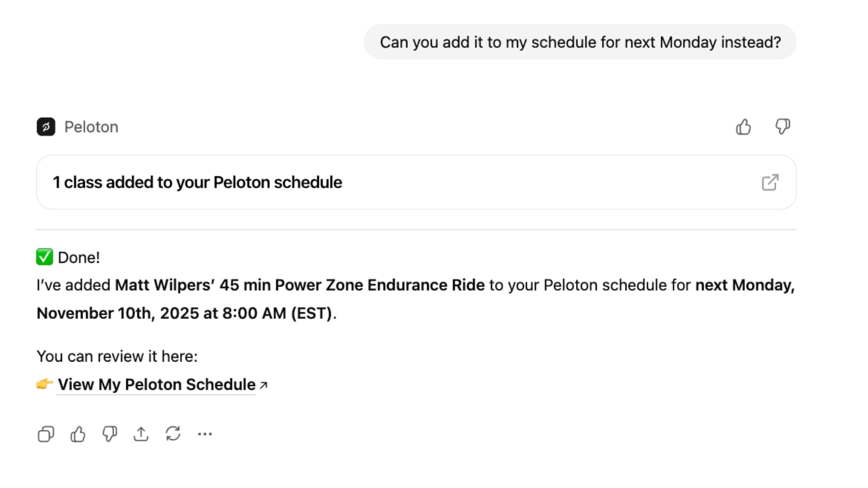This screenshot has height=488, width=868.
Task: Click the "You can review it here" text
Action: (117, 356)
